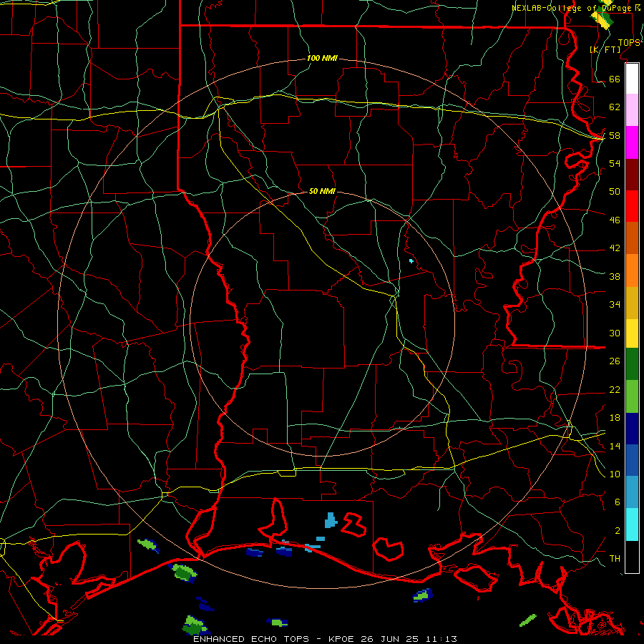The width and height of the screenshot is (644, 644).
Task: Click the "TOPS" legend heading
Action: [629, 42]
